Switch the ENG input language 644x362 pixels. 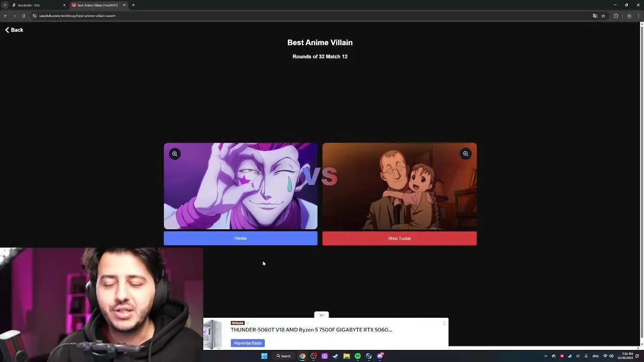coord(595,356)
